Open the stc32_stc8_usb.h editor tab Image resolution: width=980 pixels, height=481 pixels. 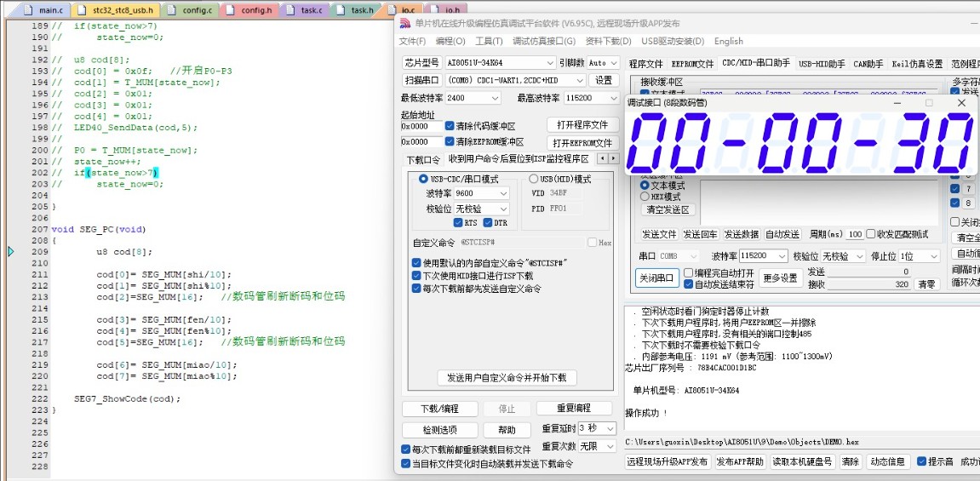pos(117,10)
